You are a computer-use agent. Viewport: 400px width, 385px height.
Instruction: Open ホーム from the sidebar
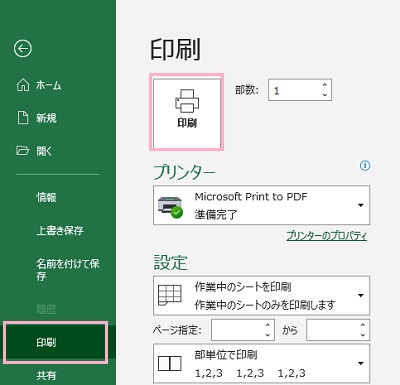pyautogui.click(x=38, y=85)
